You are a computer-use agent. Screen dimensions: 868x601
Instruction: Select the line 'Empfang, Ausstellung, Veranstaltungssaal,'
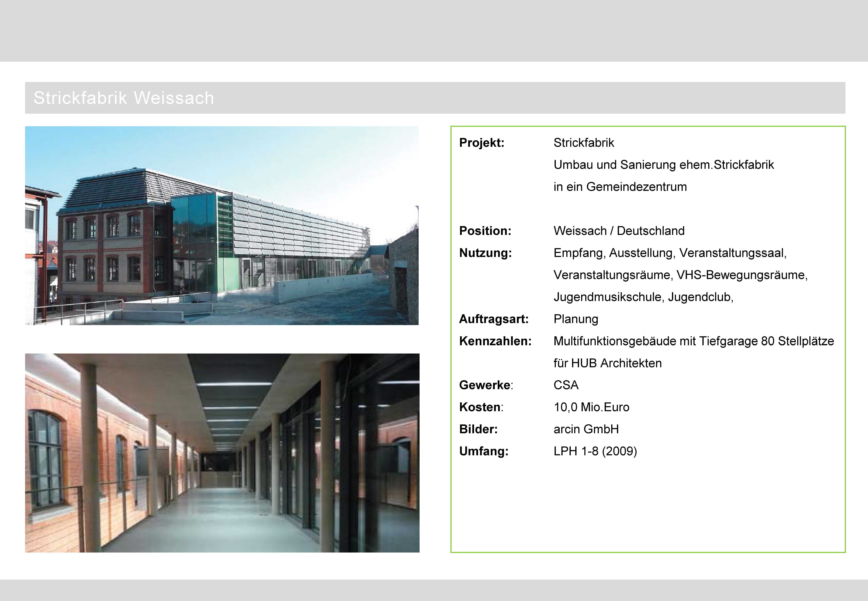click(670, 253)
